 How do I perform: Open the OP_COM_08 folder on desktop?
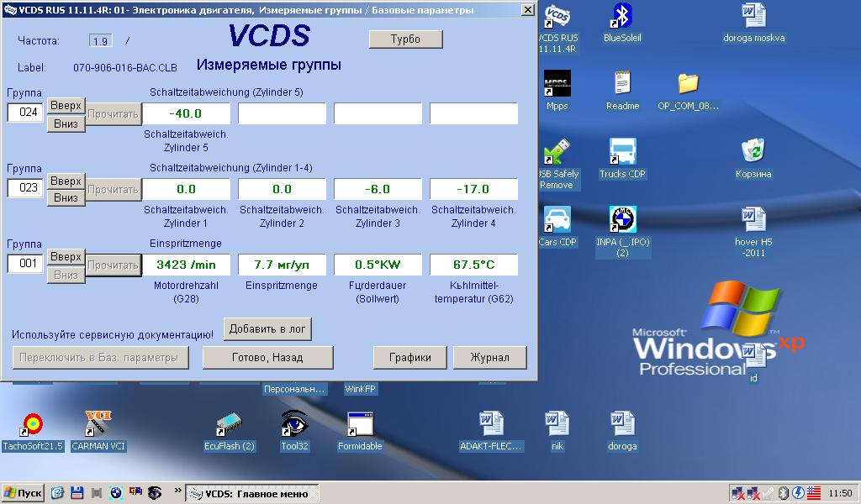tap(688, 91)
